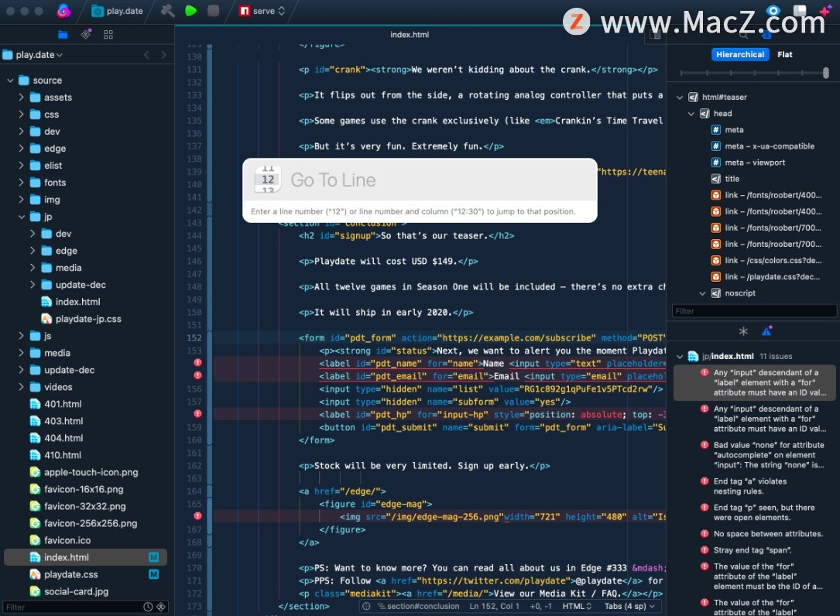
Task: Click error marker beside edge-mag img line
Action: pyautogui.click(x=197, y=516)
